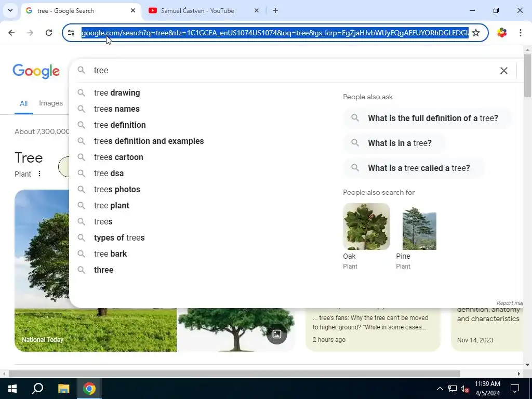Viewport: 532px width, 399px height.
Task: Bookmark this page with the star icon
Action: point(476,33)
